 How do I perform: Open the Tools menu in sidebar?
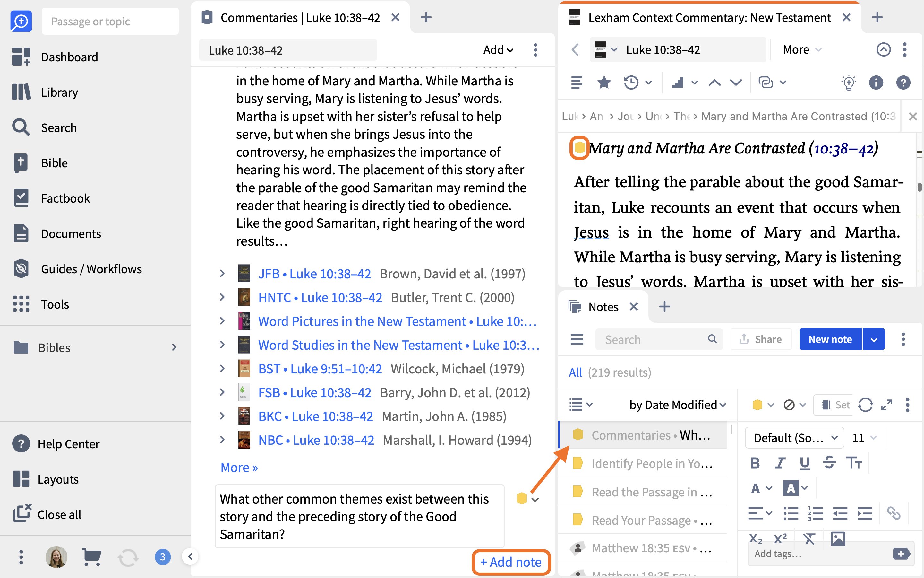click(41, 304)
